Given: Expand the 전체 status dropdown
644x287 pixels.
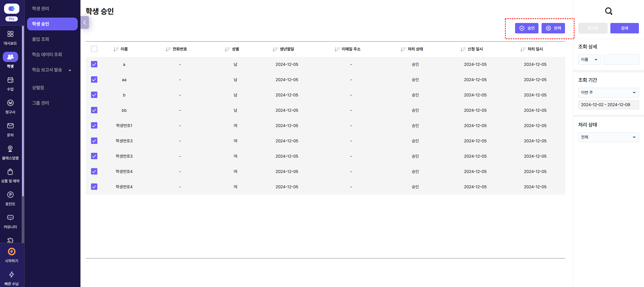Looking at the screenshot, I should [608, 137].
